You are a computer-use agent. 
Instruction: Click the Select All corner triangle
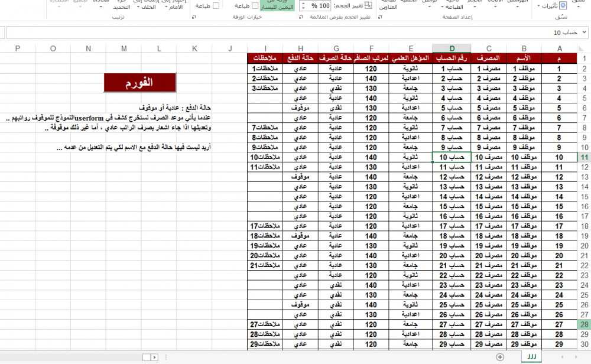tap(581, 48)
